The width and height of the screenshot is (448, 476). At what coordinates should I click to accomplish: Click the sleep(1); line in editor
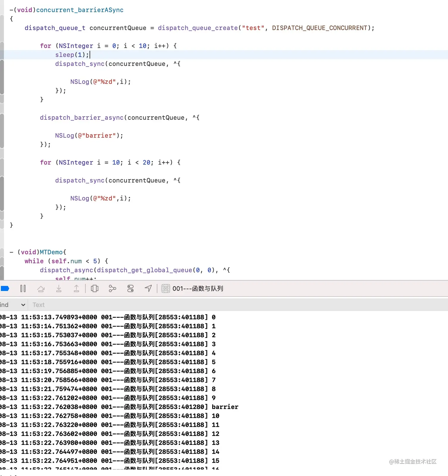pos(72,55)
